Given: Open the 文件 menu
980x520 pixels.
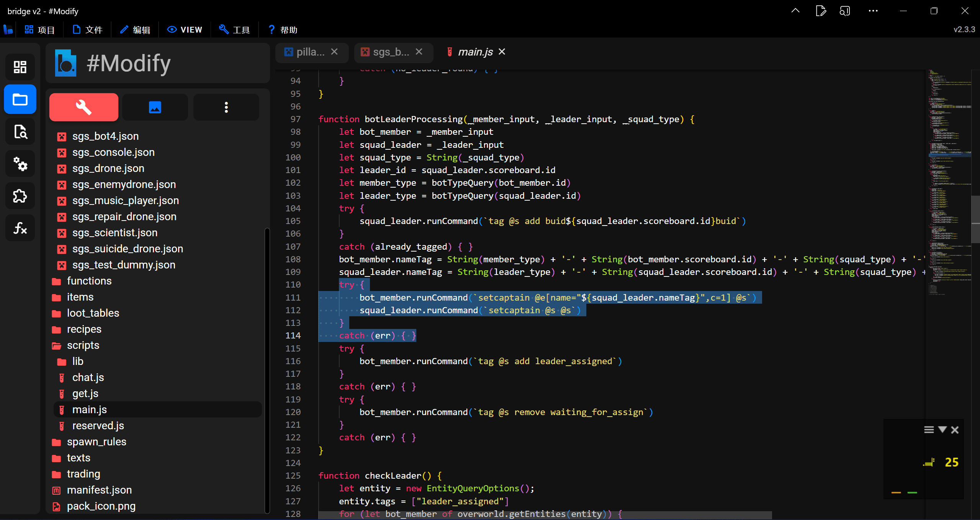Looking at the screenshot, I should pos(88,29).
